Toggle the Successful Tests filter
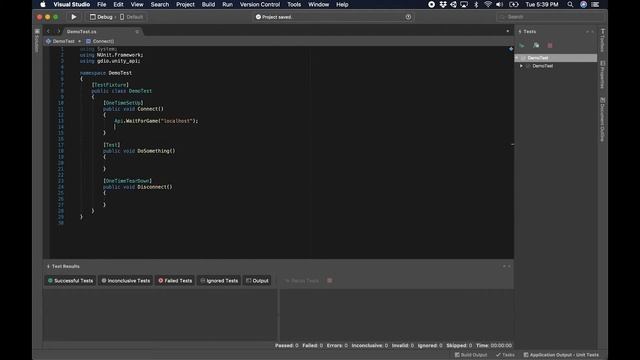The image size is (640, 360). (x=70, y=280)
